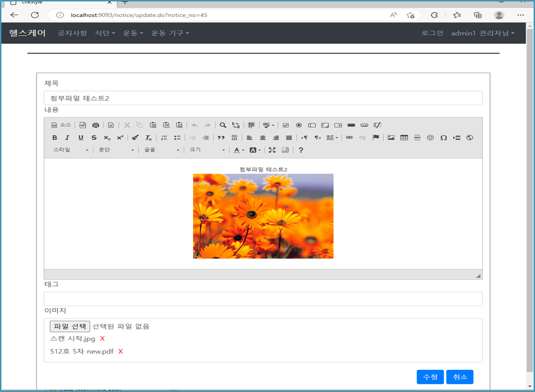Apply superscript formatting

point(120,137)
